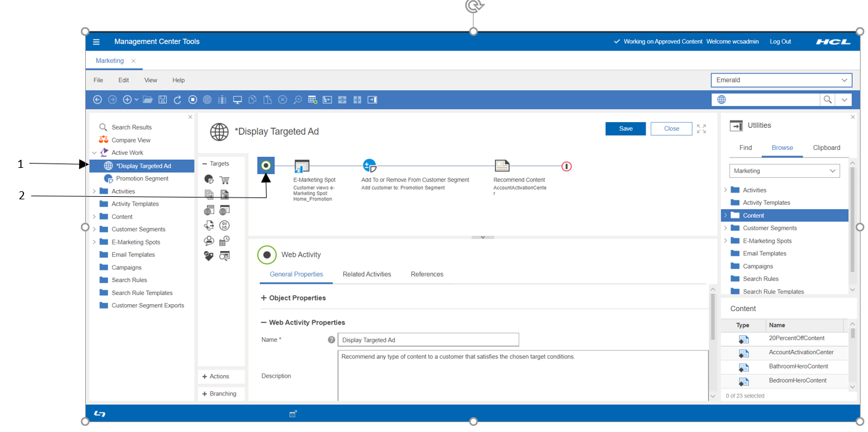868x432 pixels.
Task: Open the hamburger menu in header
Action: tap(96, 42)
